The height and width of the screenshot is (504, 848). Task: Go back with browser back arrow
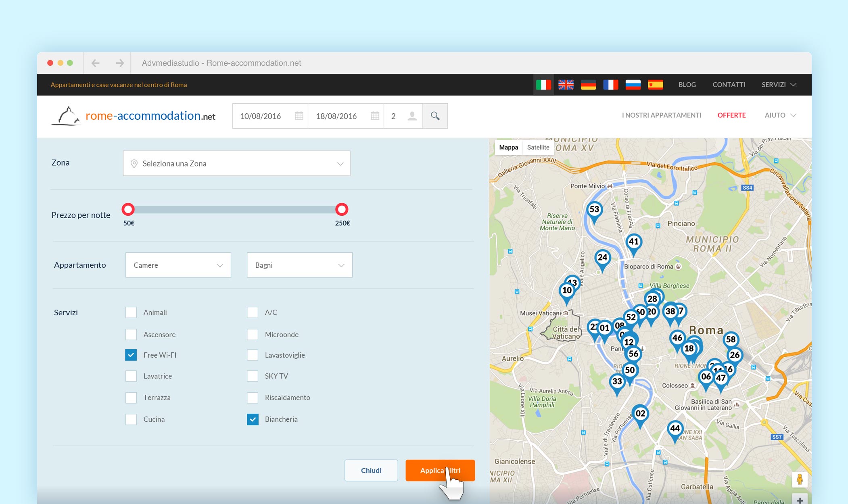click(x=95, y=63)
